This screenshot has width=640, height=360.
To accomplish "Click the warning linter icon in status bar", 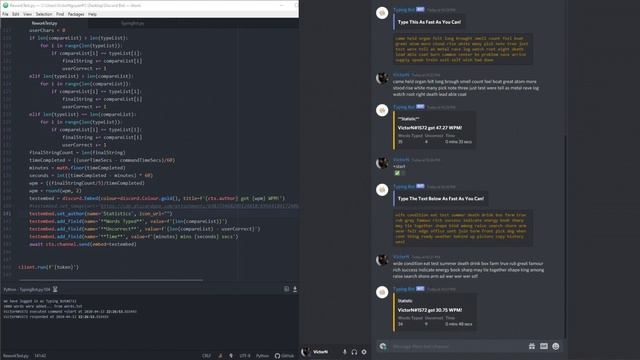I will tap(220, 356).
